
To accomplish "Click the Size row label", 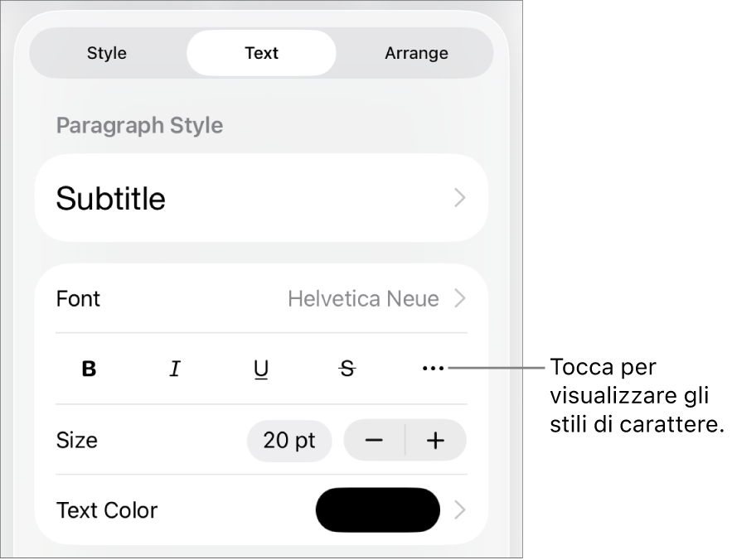I will coord(76,441).
